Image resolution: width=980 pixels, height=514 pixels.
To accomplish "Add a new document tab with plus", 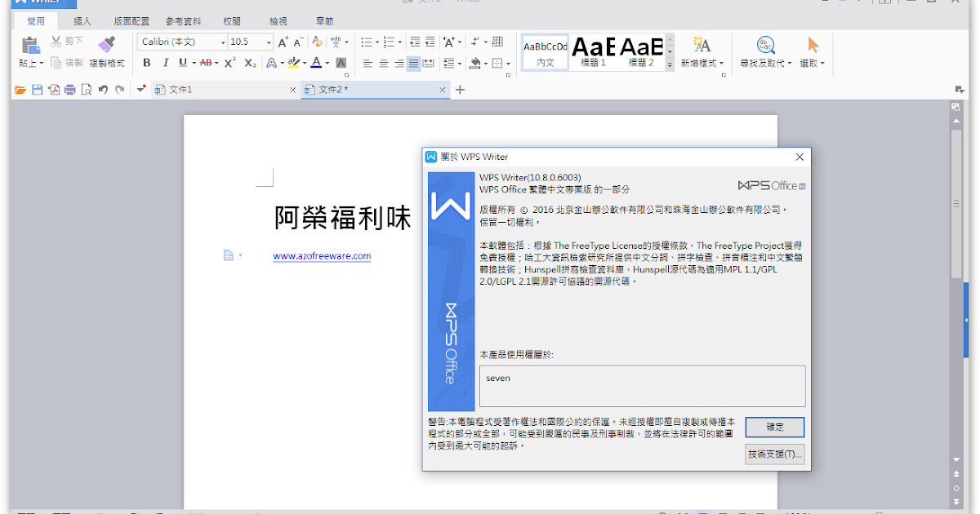I will coord(460,90).
